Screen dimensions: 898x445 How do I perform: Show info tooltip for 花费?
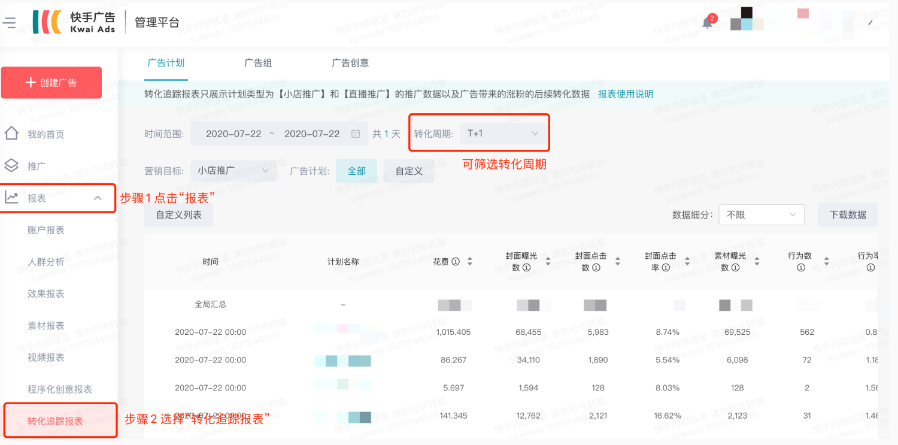(x=456, y=262)
